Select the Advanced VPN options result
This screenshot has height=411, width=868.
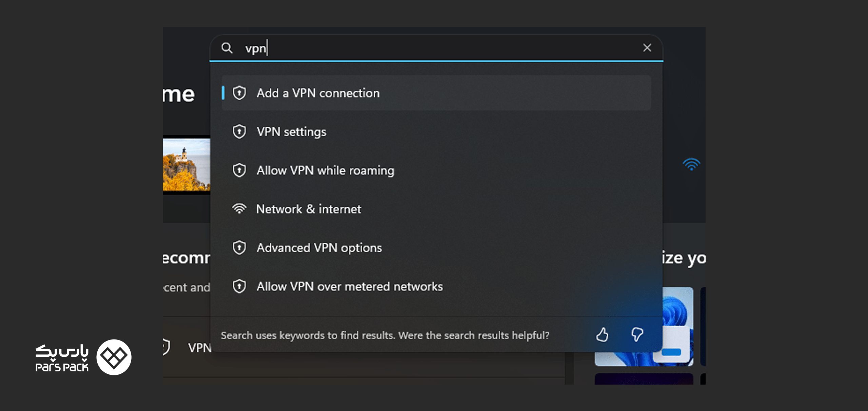436,248
